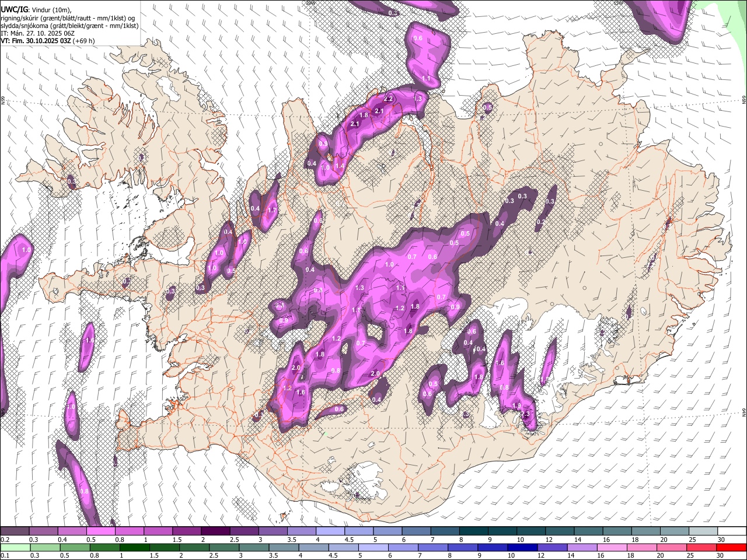Click the "0.1" label in lower legend
The image size is (747, 560).
(x=5, y=556)
